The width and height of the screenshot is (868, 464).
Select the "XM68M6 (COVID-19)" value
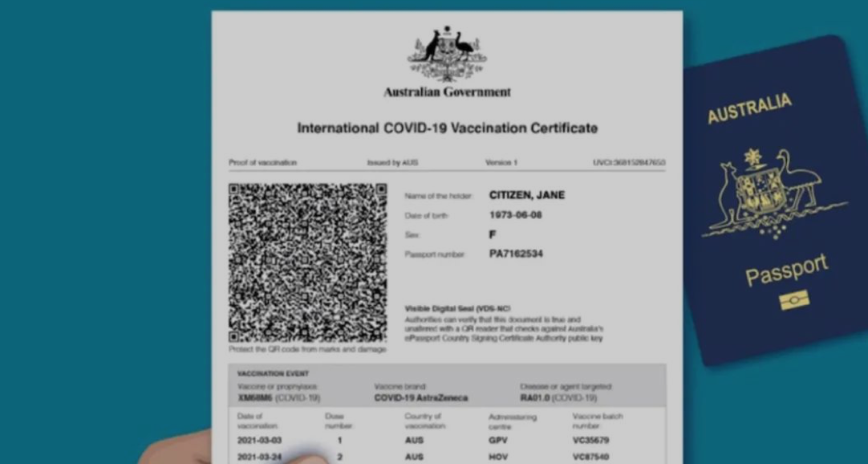pos(279,397)
